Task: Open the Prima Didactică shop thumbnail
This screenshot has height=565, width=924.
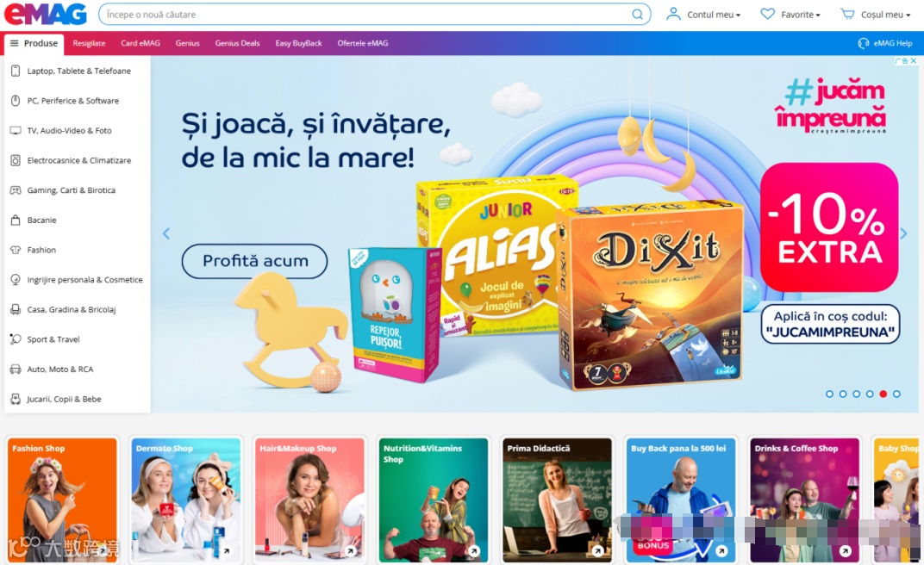Action: pyautogui.click(x=557, y=499)
